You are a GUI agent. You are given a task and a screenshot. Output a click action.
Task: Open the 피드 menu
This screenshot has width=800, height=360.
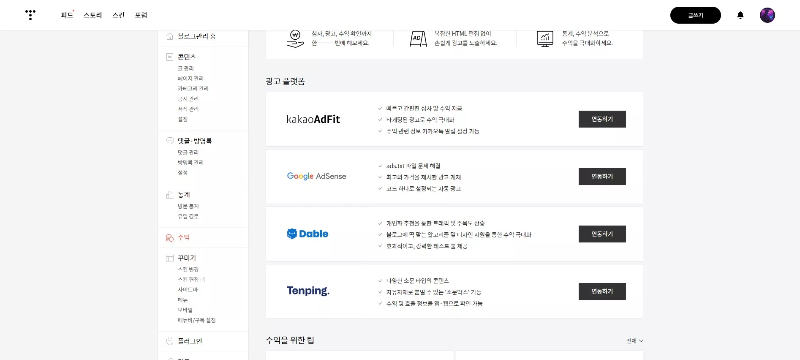[67, 15]
